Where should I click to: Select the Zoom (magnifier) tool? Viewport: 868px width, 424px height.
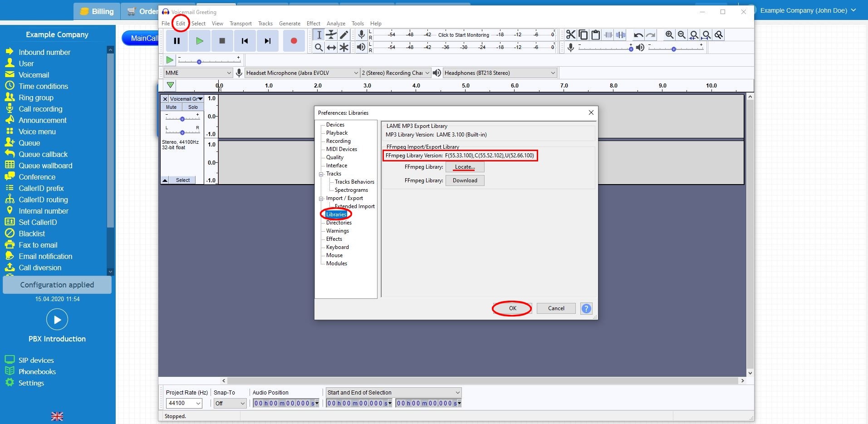[x=319, y=47]
